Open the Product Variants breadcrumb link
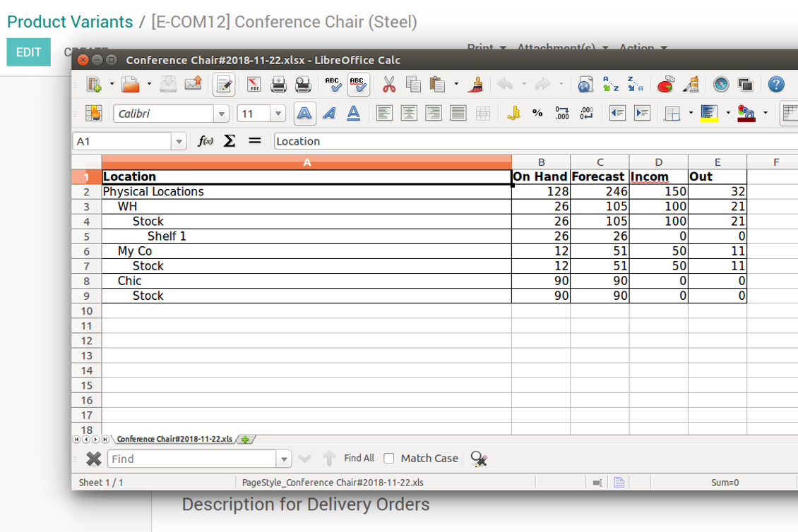 [x=70, y=22]
